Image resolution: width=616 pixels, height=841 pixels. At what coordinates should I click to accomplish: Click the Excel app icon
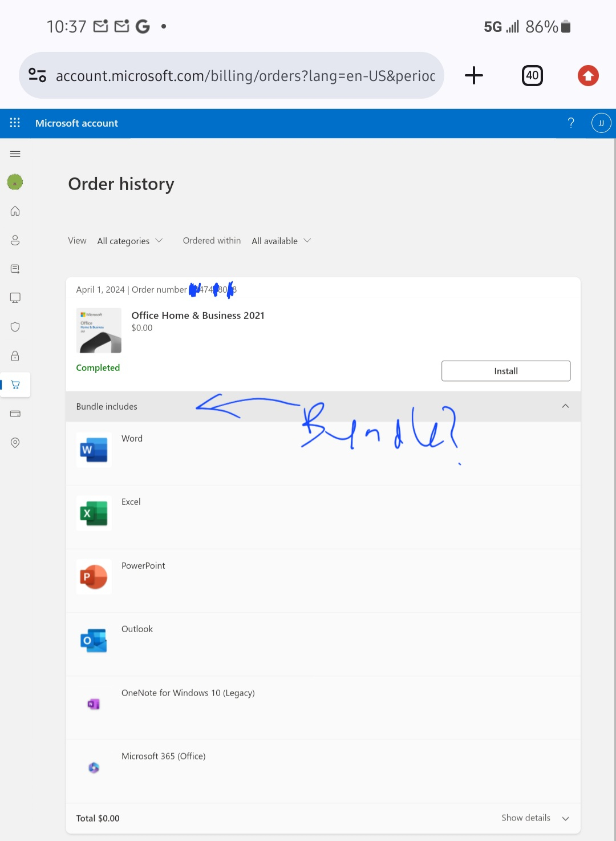coord(94,514)
